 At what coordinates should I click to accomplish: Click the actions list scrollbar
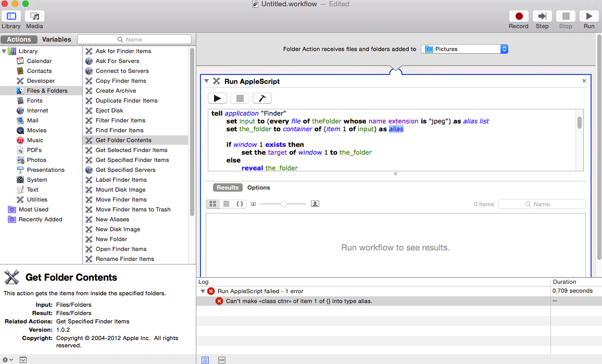[192, 132]
